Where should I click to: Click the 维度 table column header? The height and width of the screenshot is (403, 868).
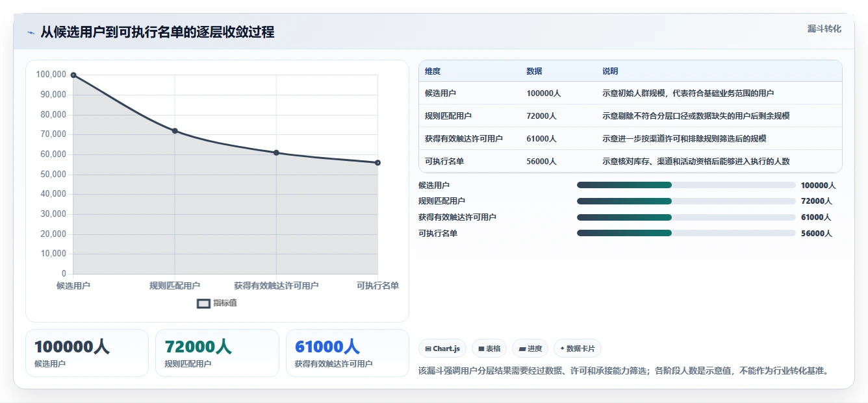(433, 71)
